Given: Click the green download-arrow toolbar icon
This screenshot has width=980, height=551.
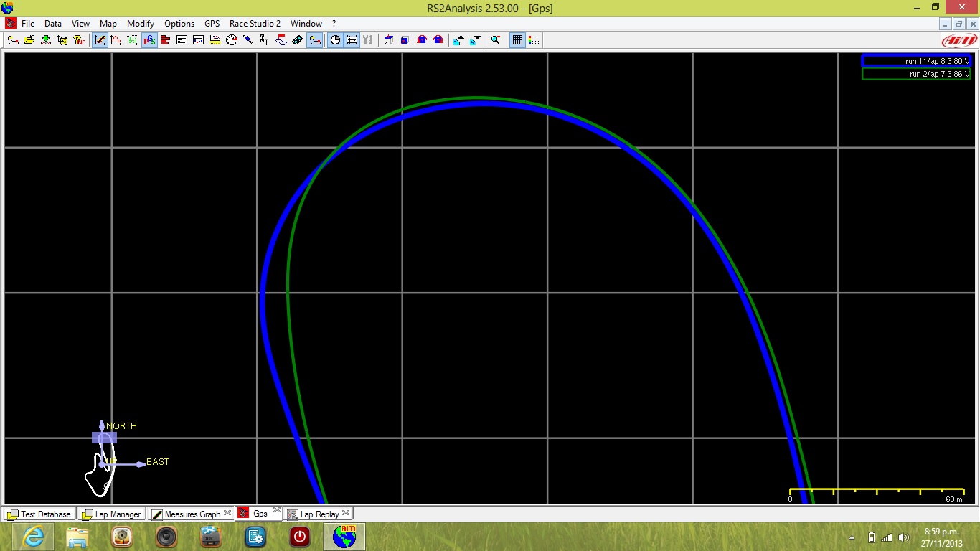Looking at the screenshot, I should point(46,40).
